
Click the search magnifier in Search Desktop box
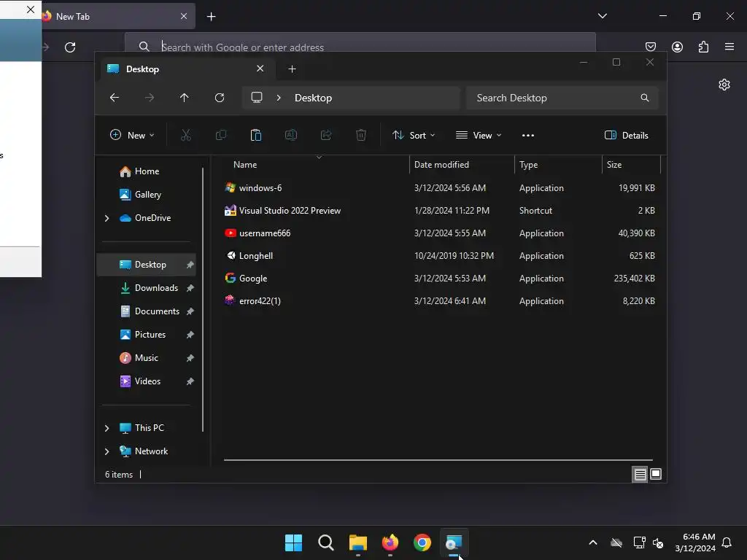click(645, 98)
